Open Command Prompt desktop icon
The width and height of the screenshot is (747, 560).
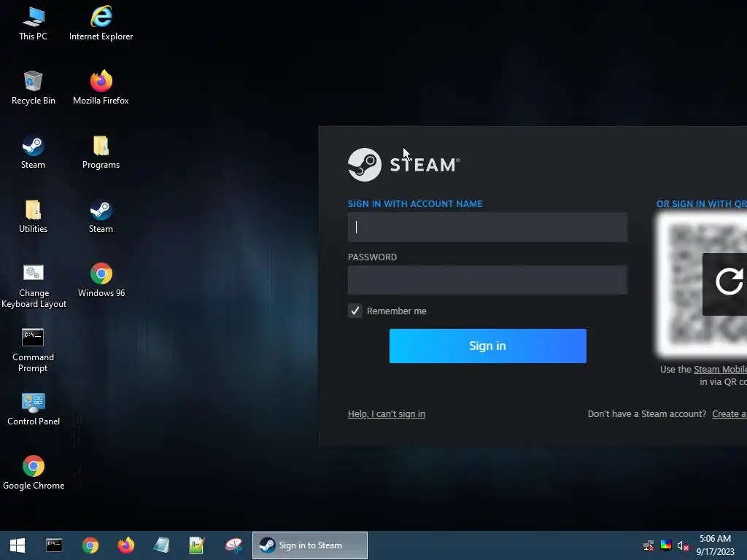tap(34, 350)
